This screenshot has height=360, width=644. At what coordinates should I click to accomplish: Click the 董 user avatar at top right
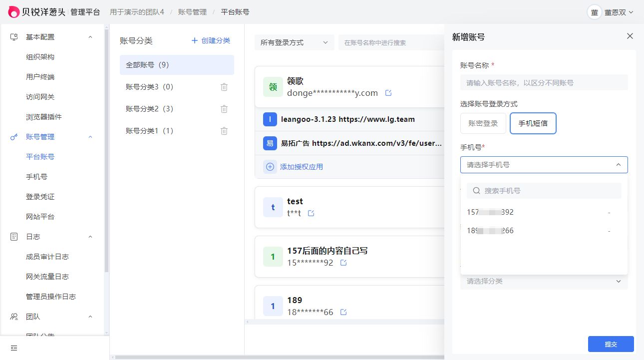tap(594, 12)
